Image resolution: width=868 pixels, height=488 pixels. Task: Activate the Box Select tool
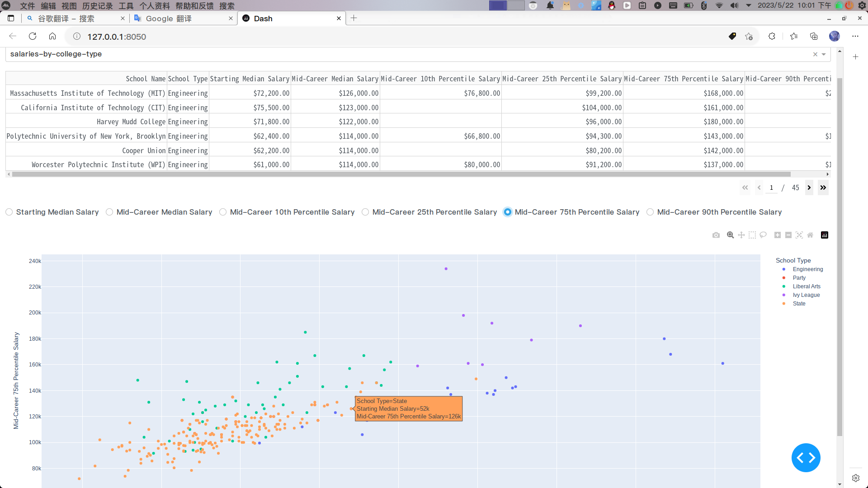pos(752,235)
